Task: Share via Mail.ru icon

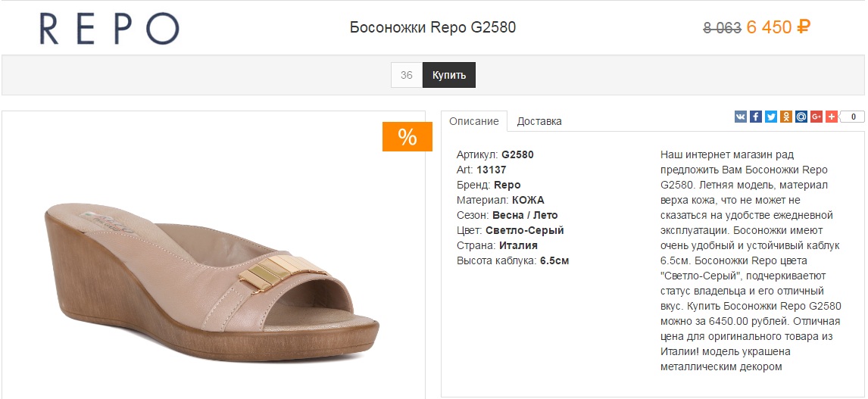Action: click(x=801, y=117)
